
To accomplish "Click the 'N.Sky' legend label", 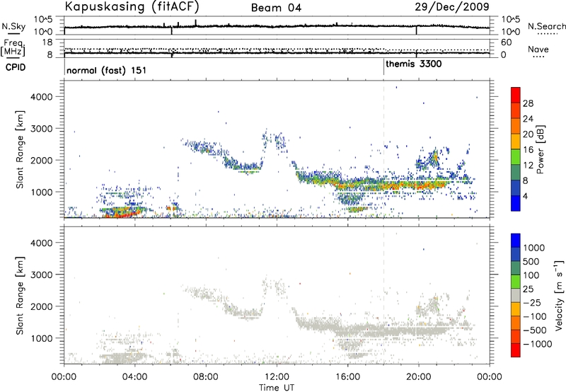I will (x=13, y=26).
